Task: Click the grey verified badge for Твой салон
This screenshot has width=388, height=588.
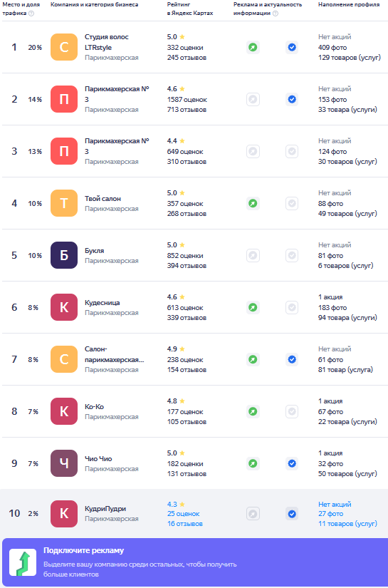Action: [292, 204]
